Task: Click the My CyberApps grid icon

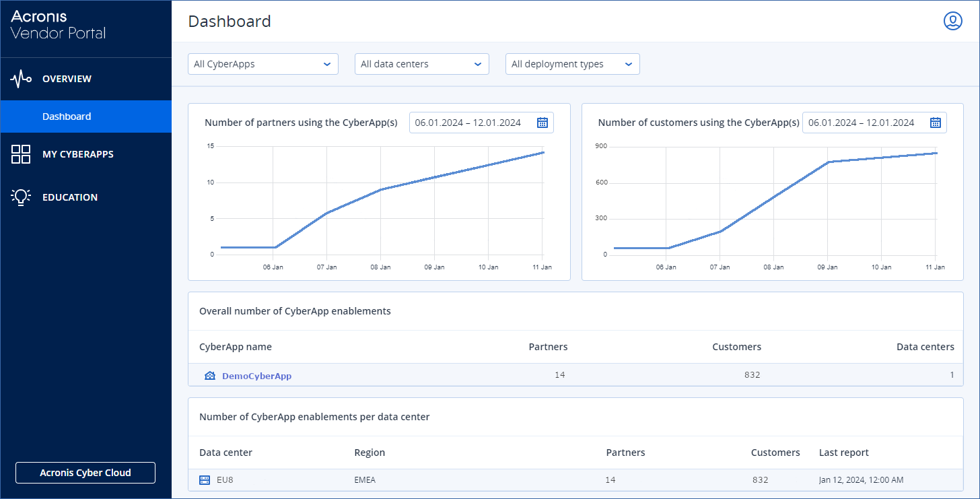Action: coord(21,154)
